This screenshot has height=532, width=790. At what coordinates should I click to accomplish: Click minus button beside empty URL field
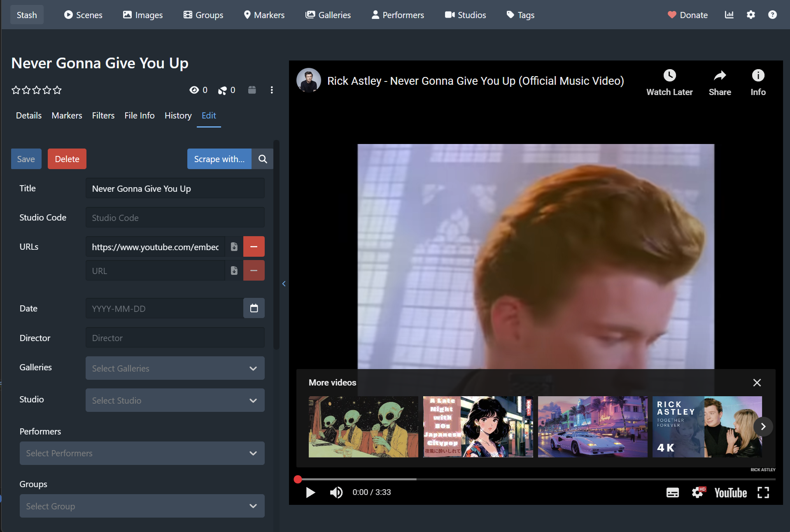coord(254,271)
